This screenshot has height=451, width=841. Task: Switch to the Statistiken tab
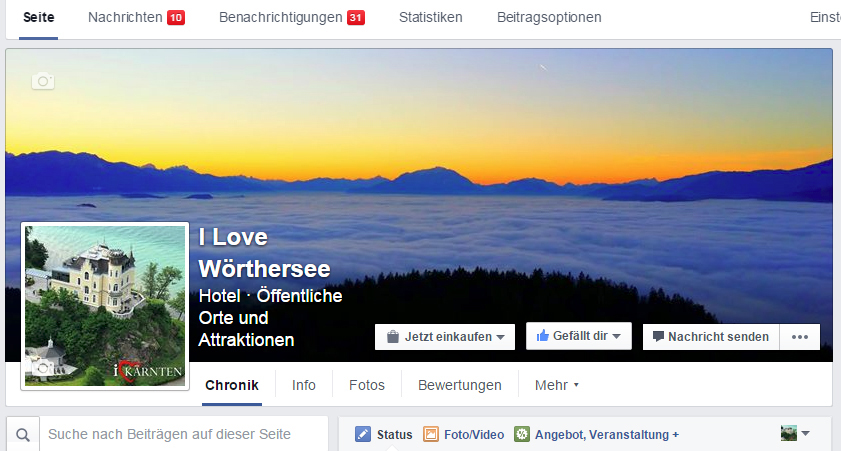(431, 17)
